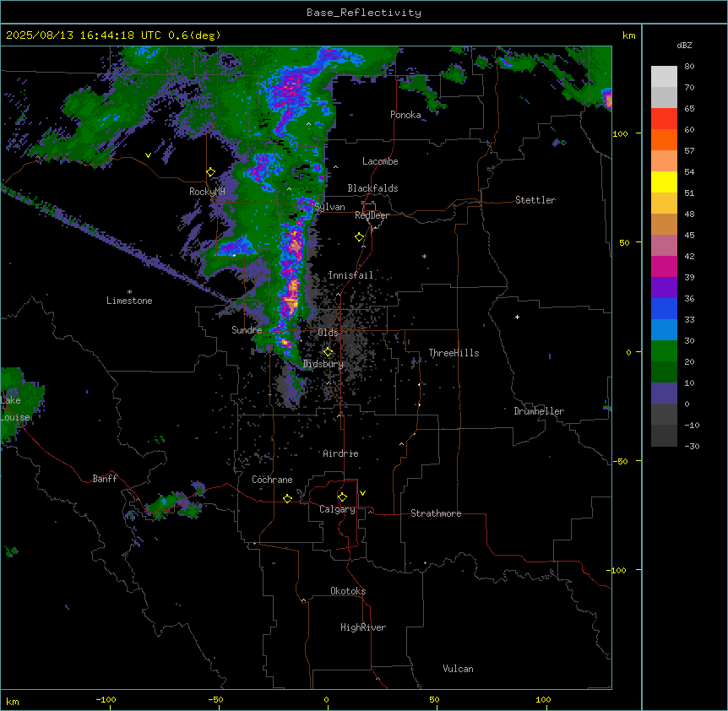Click the Airdrie label

point(340,453)
